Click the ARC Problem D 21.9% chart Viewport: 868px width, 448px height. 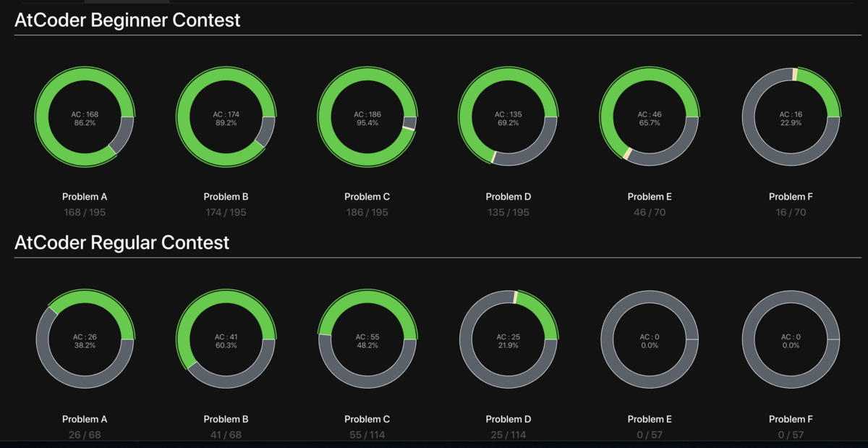pyautogui.click(x=509, y=339)
